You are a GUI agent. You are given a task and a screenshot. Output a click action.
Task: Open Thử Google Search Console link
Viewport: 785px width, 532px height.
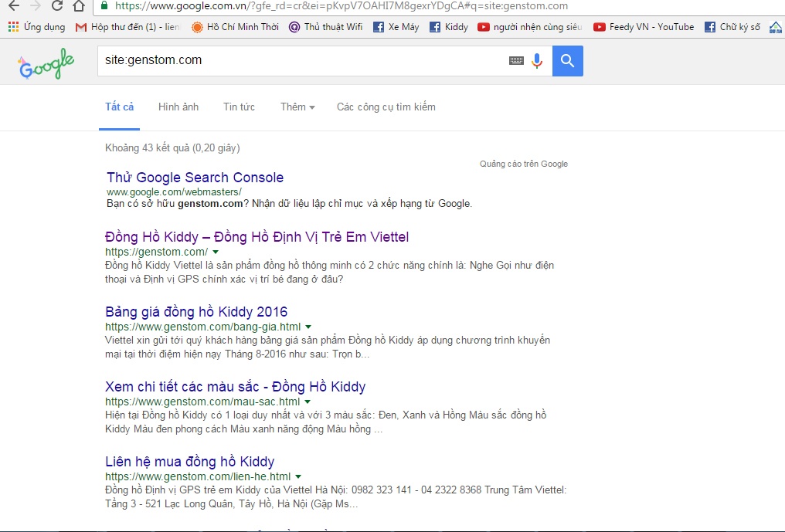click(x=195, y=177)
